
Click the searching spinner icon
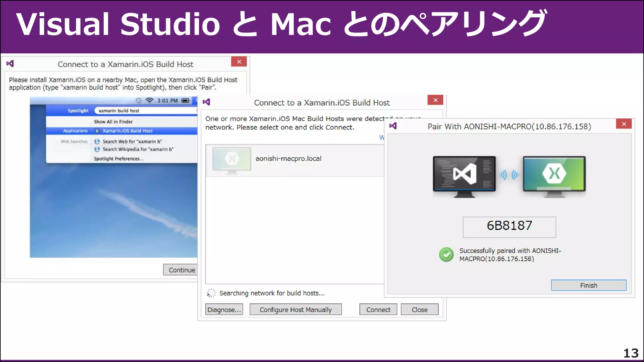click(211, 293)
